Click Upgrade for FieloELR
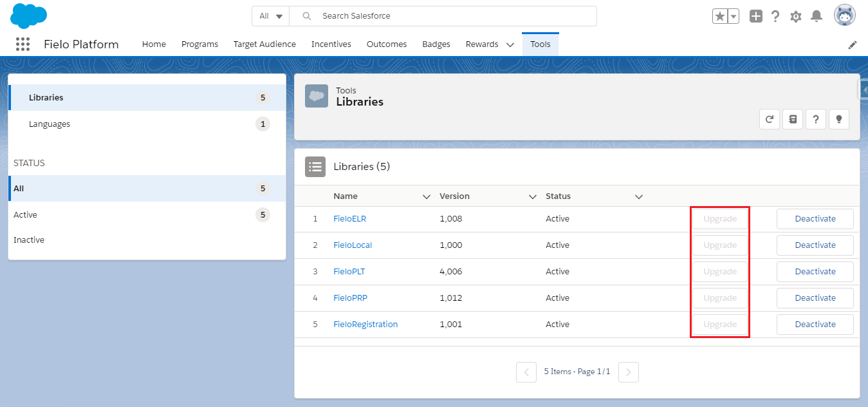 coord(720,219)
